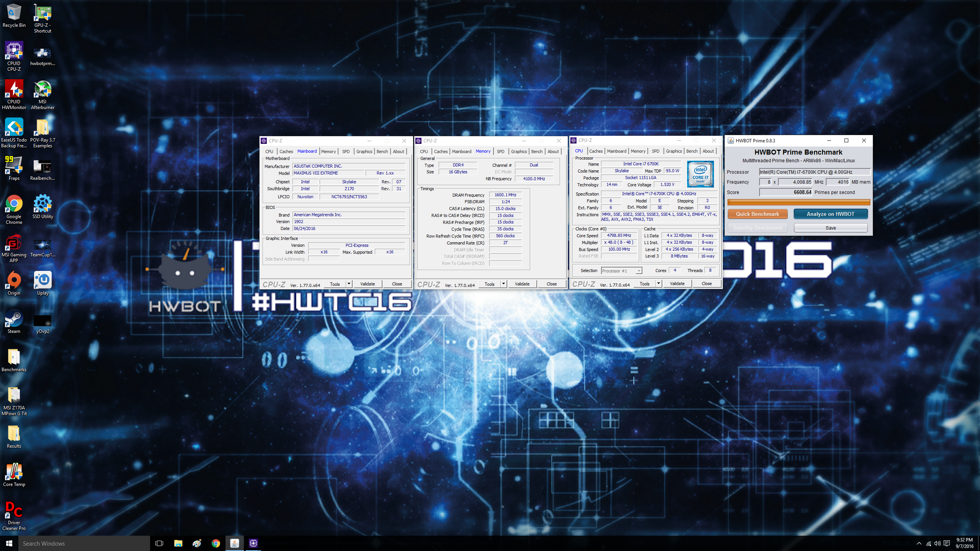Open File Explorer from the taskbar
This screenshot has height=551, width=980.
pyautogui.click(x=178, y=543)
